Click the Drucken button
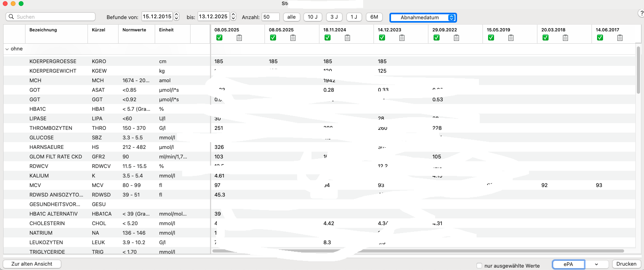This screenshot has height=270, width=644. point(626,264)
